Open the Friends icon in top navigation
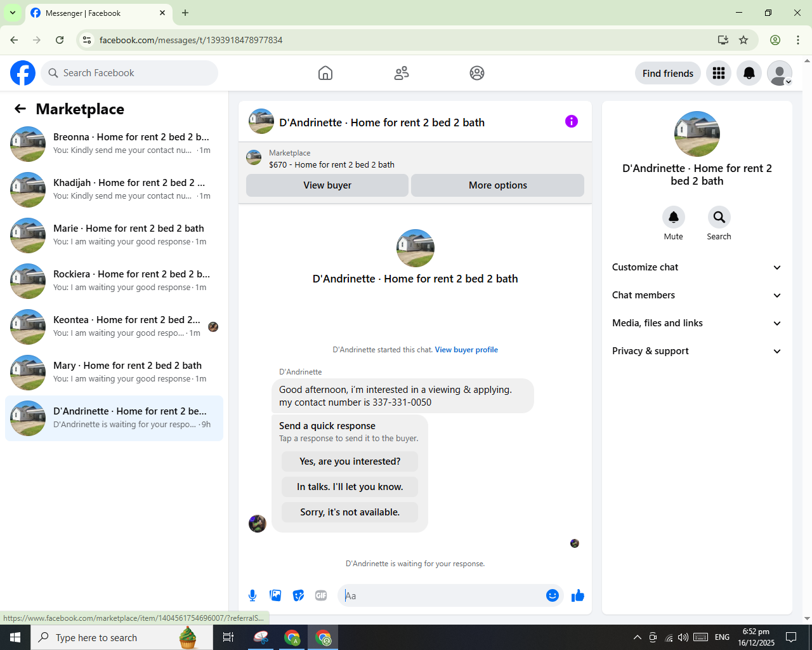The image size is (812, 650). point(402,73)
